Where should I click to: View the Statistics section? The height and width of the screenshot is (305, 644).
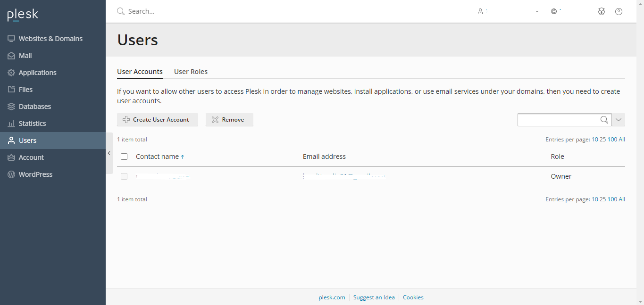[32, 124]
